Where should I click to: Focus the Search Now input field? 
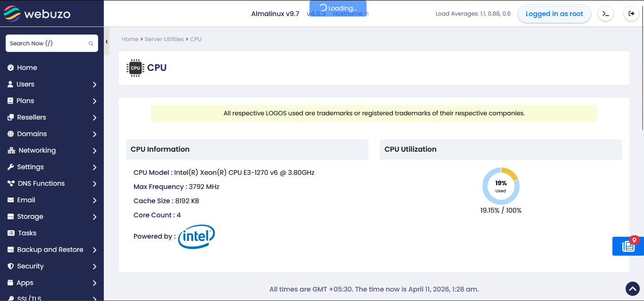click(x=46, y=43)
